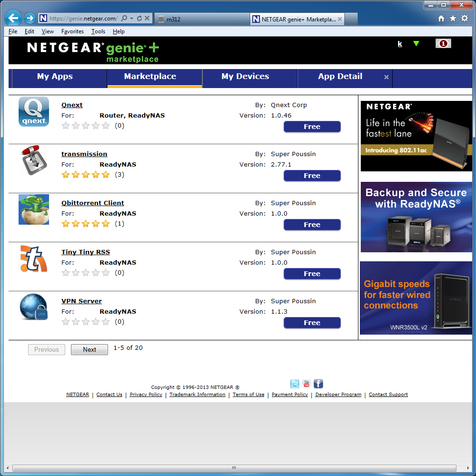Open Trademark Information footer link
The image size is (476, 476).
coord(198,394)
